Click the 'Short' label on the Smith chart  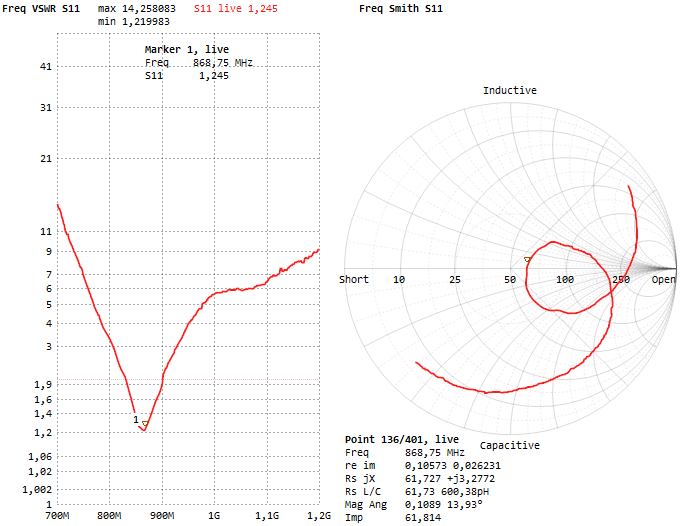[354, 279]
